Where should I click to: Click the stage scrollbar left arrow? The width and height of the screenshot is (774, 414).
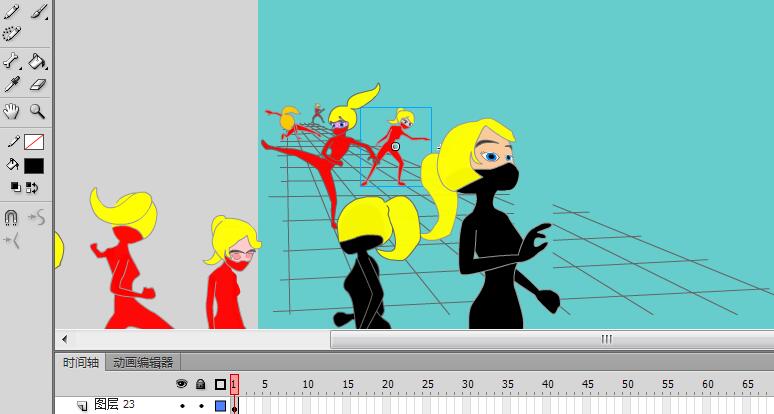(x=65, y=339)
